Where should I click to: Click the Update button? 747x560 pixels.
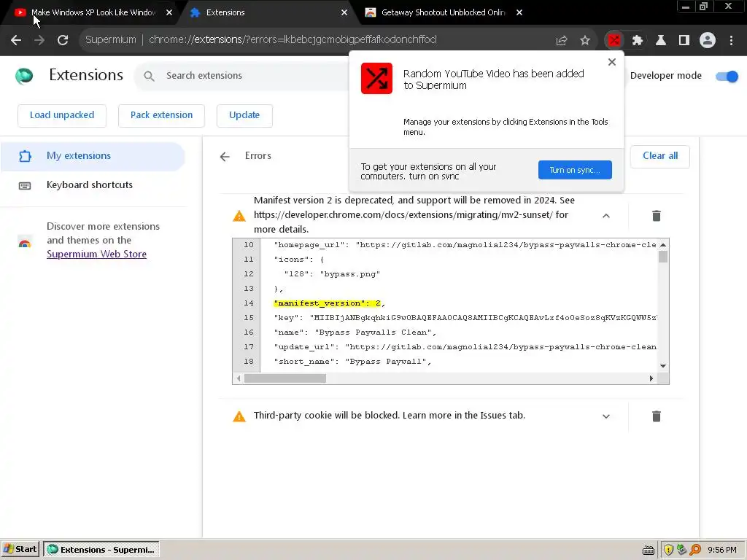244,116
